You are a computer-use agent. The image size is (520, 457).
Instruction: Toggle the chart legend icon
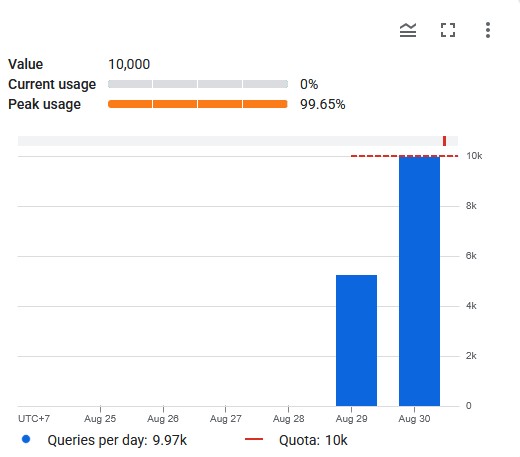pyautogui.click(x=408, y=30)
